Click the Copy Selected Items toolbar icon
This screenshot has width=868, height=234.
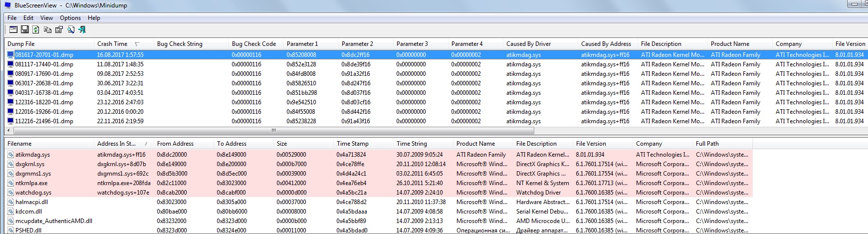pyautogui.click(x=47, y=30)
